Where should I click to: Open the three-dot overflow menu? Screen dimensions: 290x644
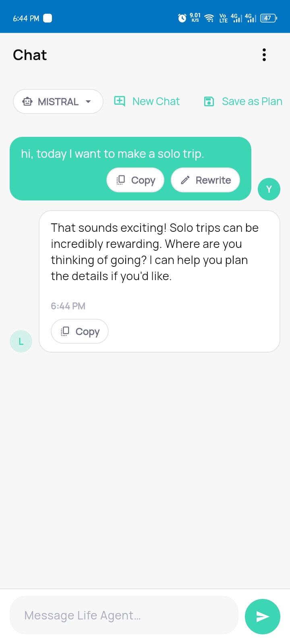[x=264, y=55]
